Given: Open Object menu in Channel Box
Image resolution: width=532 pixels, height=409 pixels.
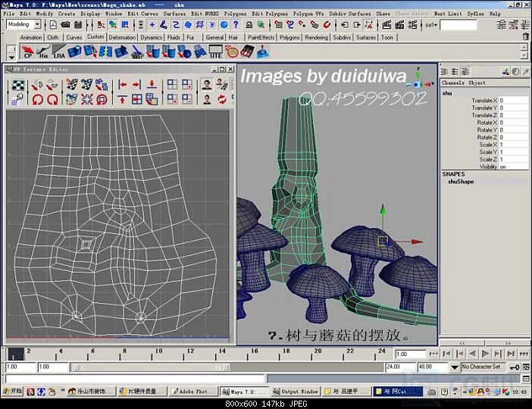Looking at the screenshot, I should pos(477,83).
